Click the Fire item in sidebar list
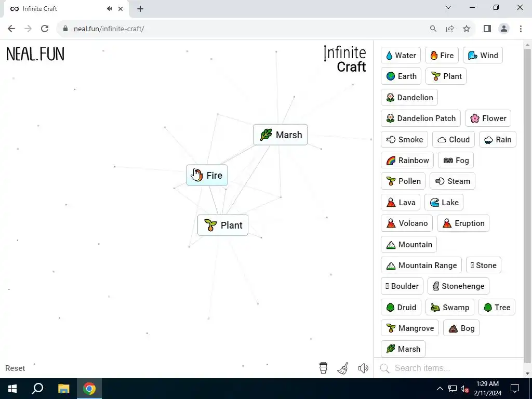 442,55
